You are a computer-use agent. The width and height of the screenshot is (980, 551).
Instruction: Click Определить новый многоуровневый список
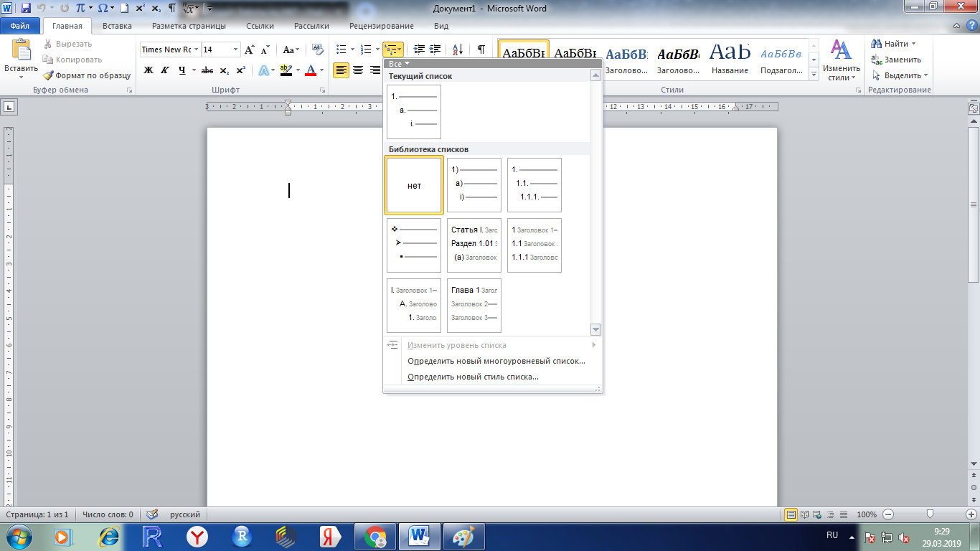[496, 361]
